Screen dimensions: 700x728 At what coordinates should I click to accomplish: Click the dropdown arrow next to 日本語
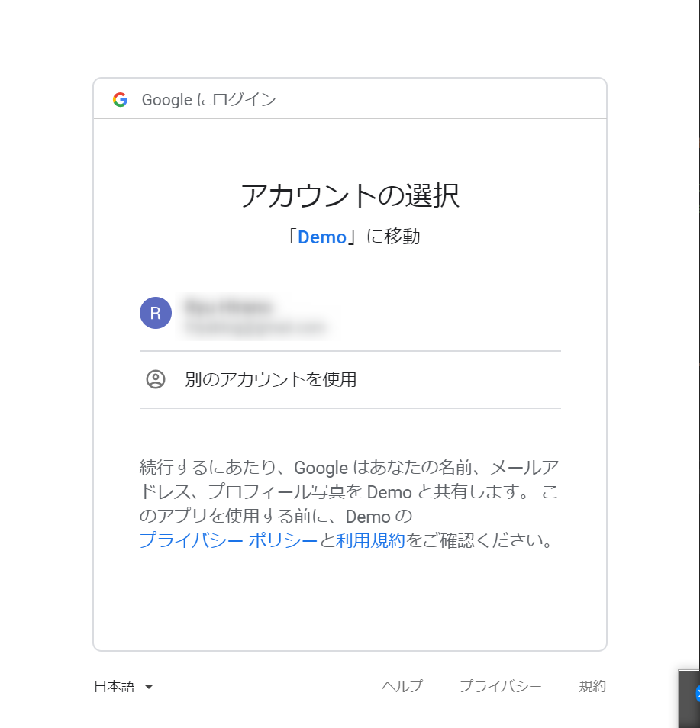[149, 687]
